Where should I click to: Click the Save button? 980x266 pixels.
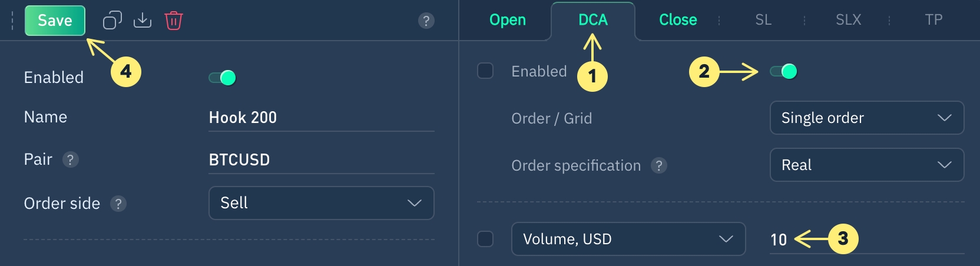pyautogui.click(x=55, y=21)
